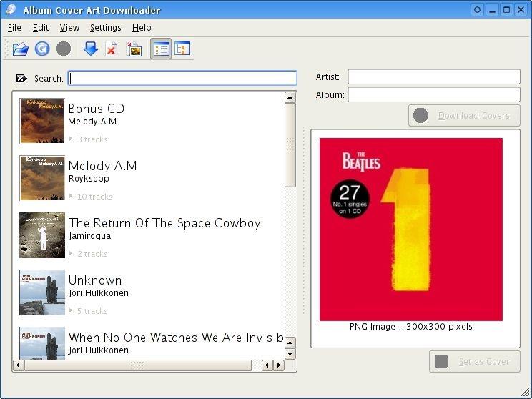This screenshot has height=399, width=532.
Task: Minimize the Album Cover Art Downloader window
Action: [492, 10]
